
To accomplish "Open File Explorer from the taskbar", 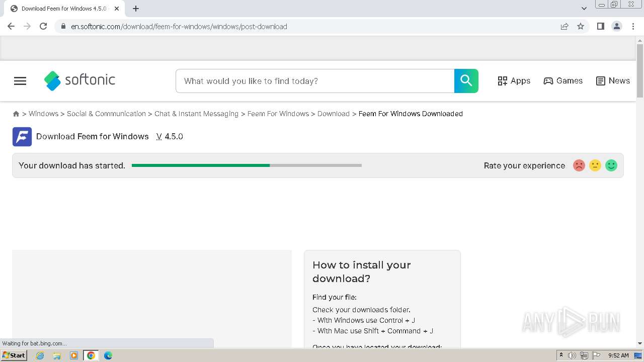I will [57, 355].
